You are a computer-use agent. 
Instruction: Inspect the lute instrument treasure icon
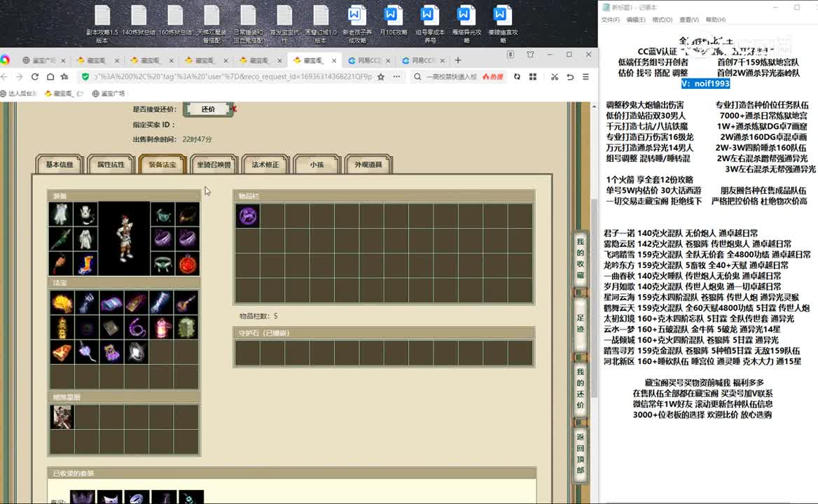187,303
